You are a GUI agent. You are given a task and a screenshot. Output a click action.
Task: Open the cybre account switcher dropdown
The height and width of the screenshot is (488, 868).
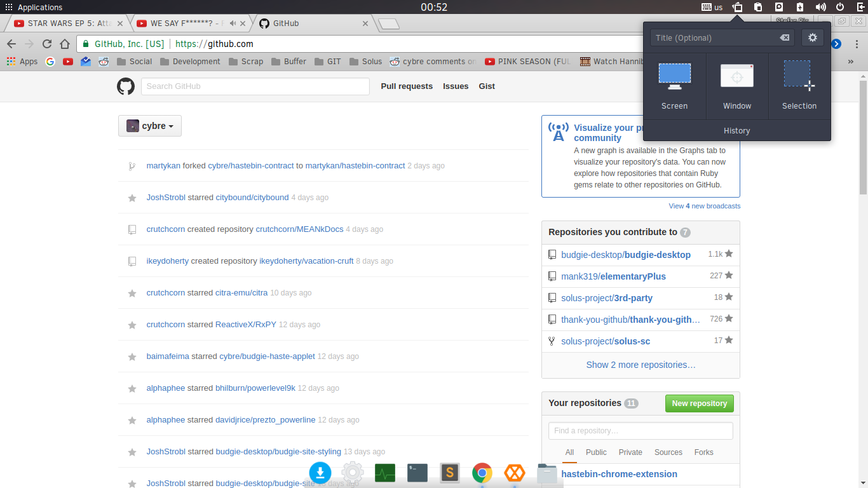coord(150,126)
